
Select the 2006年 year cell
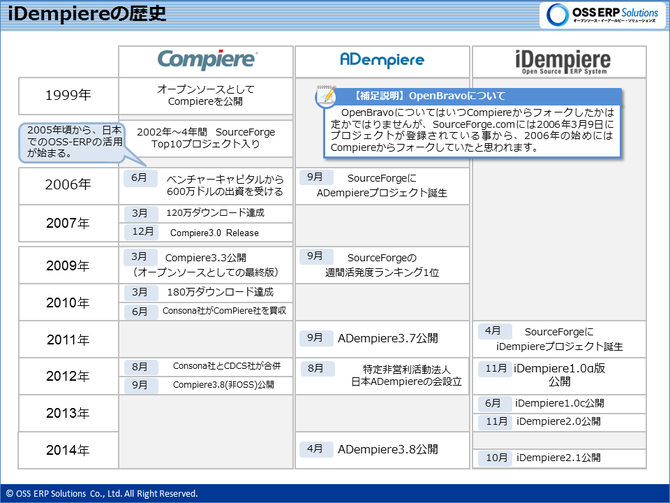[x=68, y=185]
